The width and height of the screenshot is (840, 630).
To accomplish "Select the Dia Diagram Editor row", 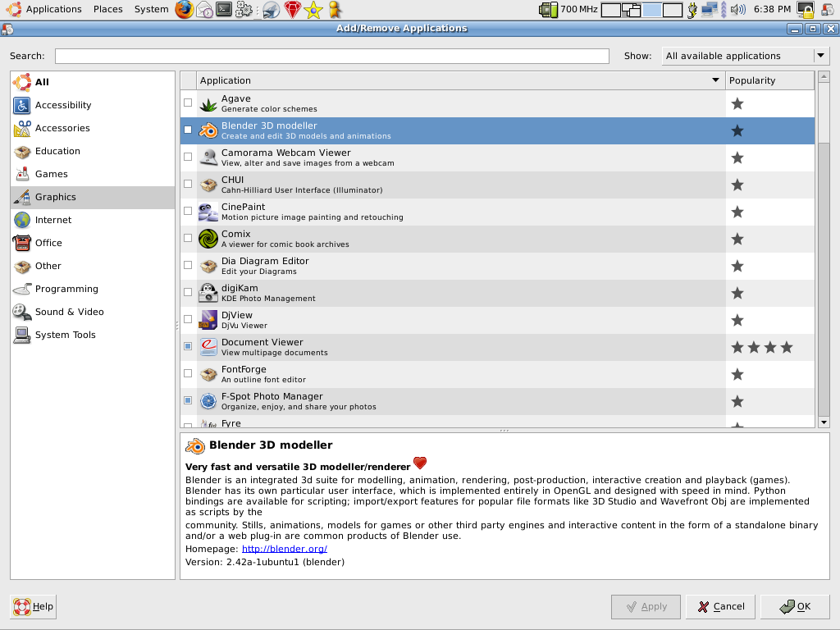I will [497, 267].
